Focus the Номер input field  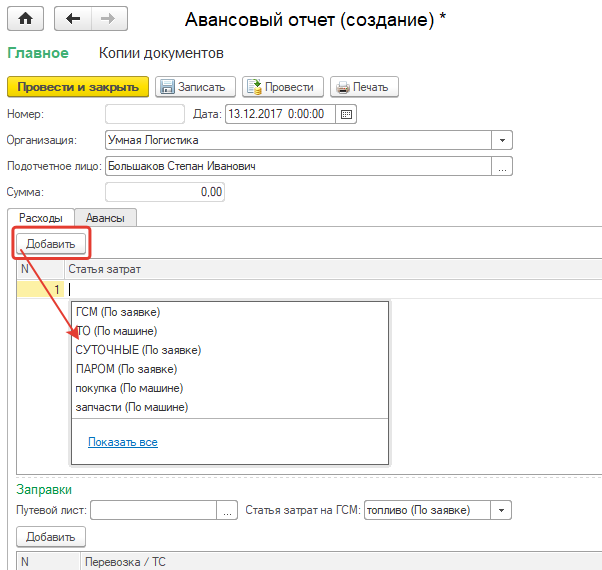145,114
